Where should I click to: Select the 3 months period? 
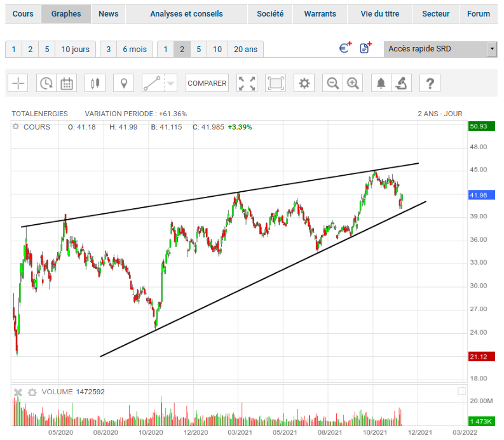coord(108,49)
